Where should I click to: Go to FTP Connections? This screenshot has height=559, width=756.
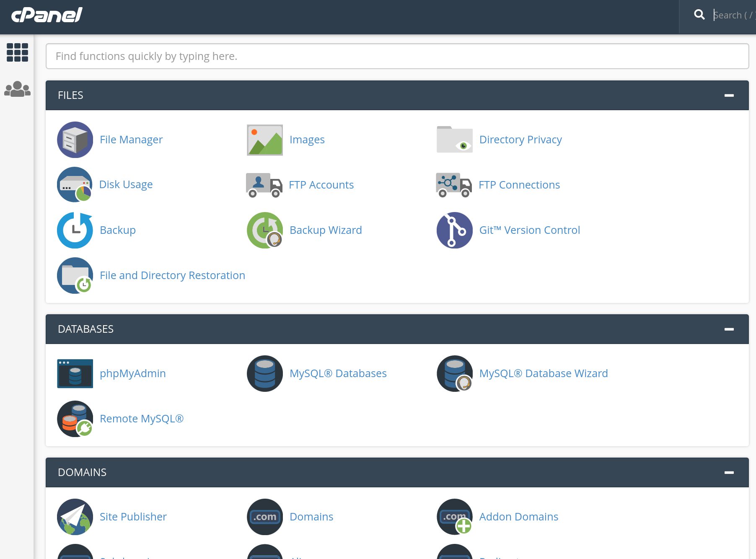pos(519,185)
